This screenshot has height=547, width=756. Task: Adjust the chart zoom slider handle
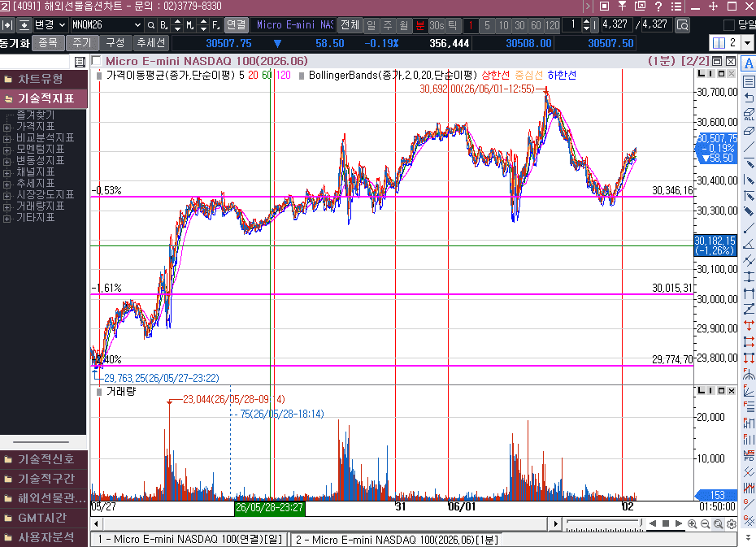641,523
